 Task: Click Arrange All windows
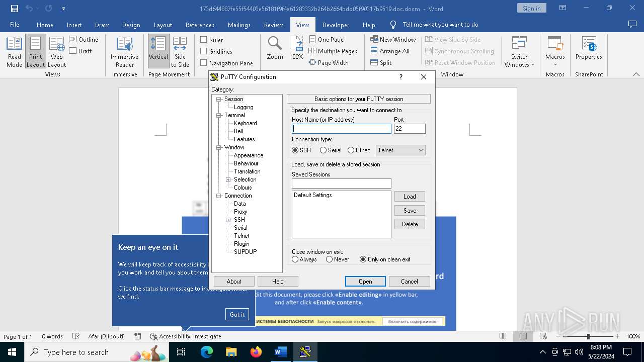pos(390,51)
